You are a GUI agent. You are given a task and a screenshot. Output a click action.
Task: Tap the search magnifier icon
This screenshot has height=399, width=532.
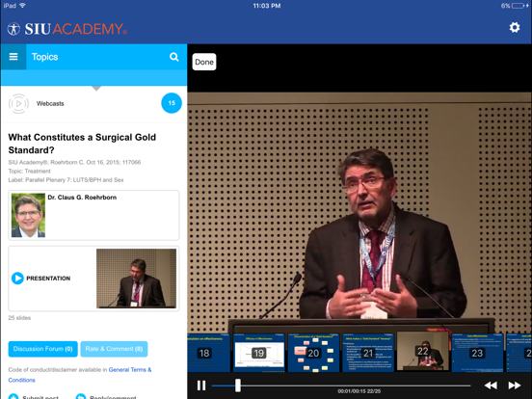(174, 57)
